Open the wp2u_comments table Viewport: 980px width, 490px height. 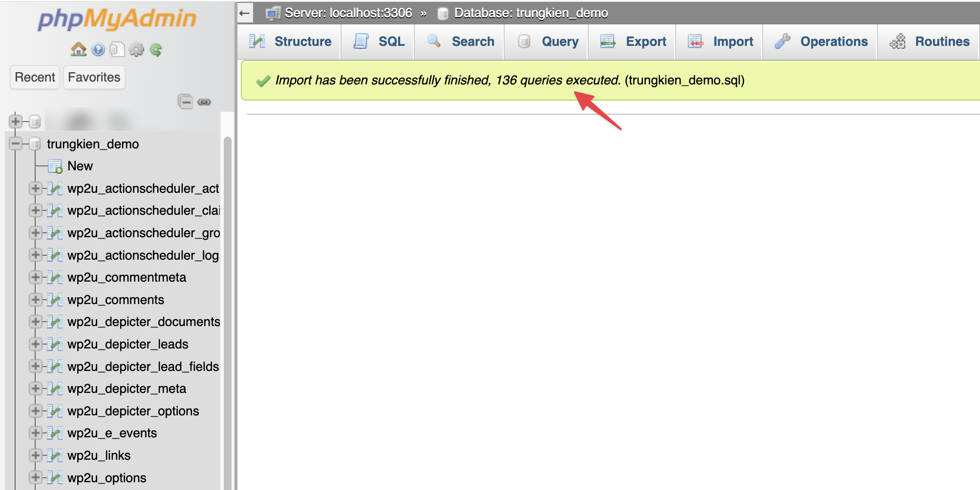click(116, 300)
